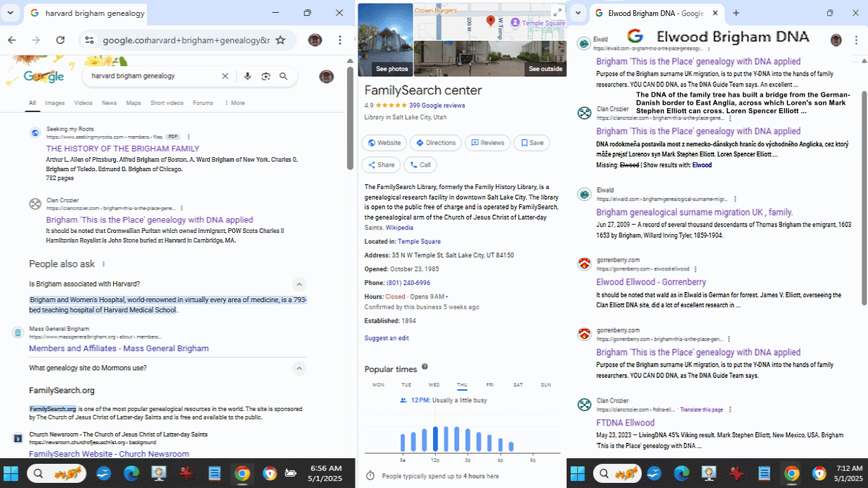Expand FamilySearch center hours dropdown
Screen dimensions: 868x488
pos(446,297)
